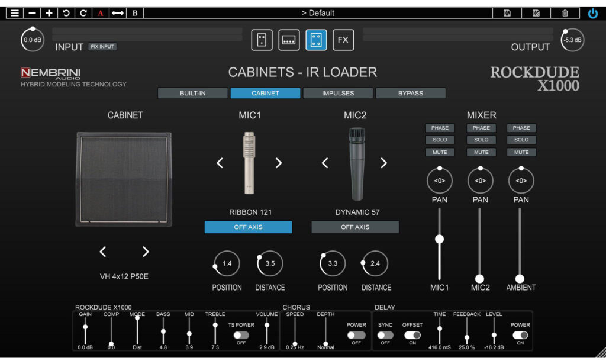606x364 pixels.
Task: Toggle the Delay OFFSET switch
Action: click(412, 335)
